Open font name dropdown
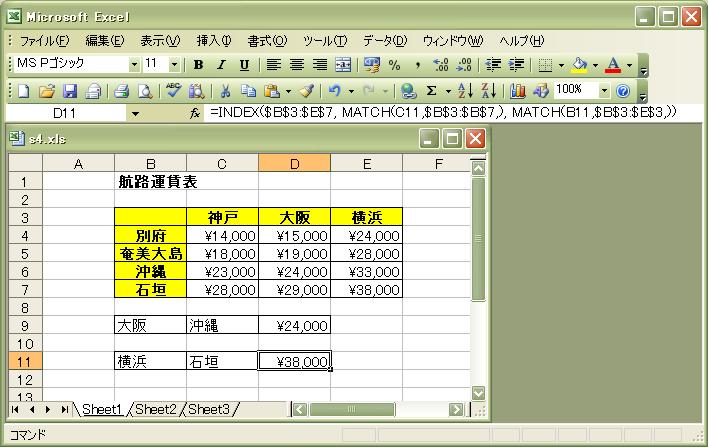The width and height of the screenshot is (708, 447). coord(134,65)
